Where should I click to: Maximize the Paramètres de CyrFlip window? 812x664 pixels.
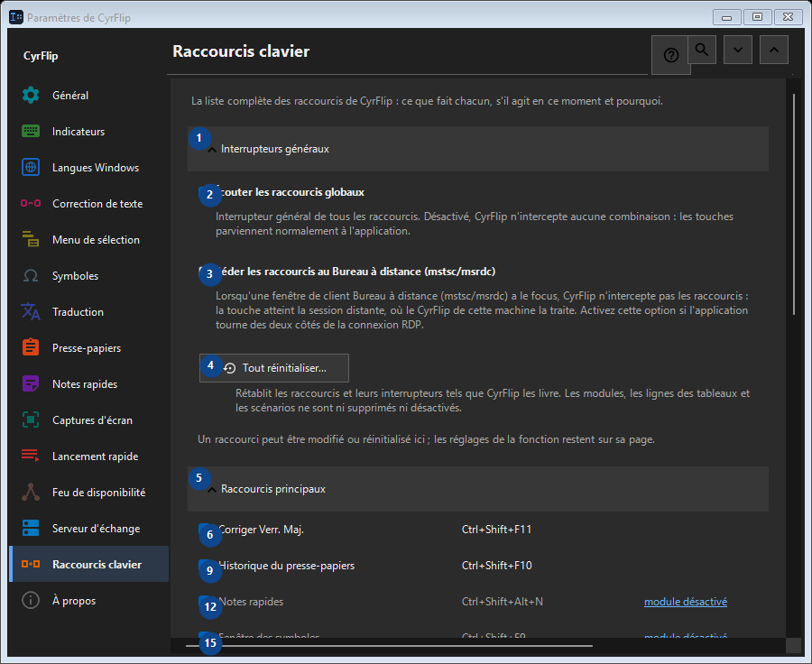[x=757, y=17]
